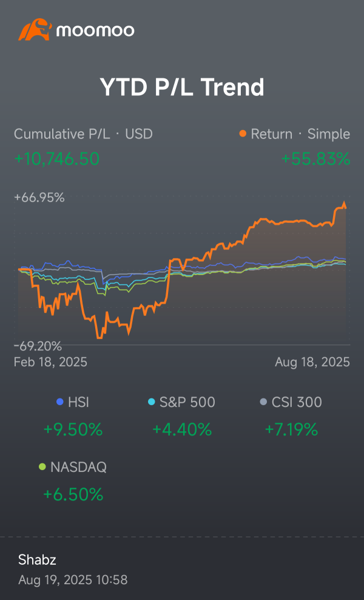
Task: Click the Aug 18, 2025 end date
Action: click(312, 362)
